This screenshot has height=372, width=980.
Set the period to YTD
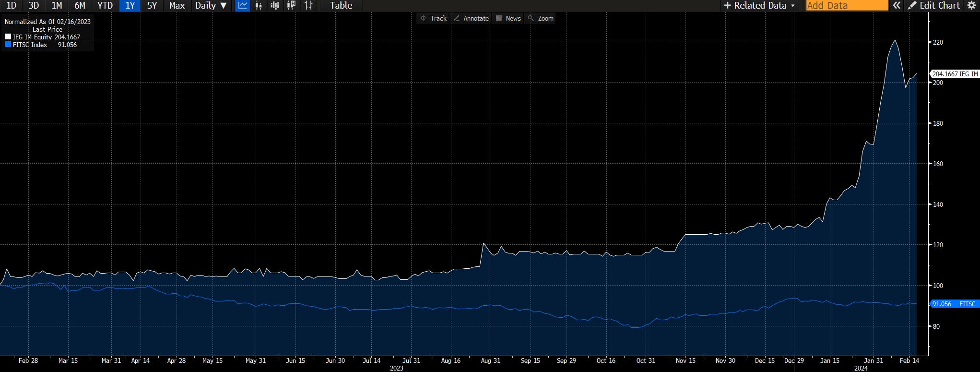(105, 6)
